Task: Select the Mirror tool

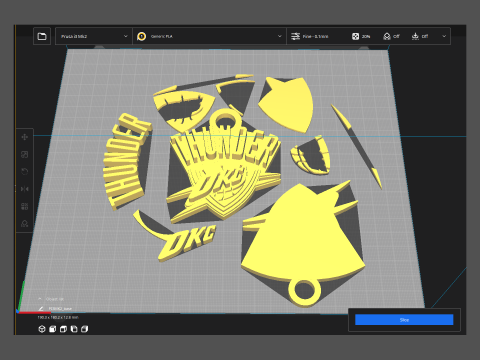Action: click(x=25, y=189)
